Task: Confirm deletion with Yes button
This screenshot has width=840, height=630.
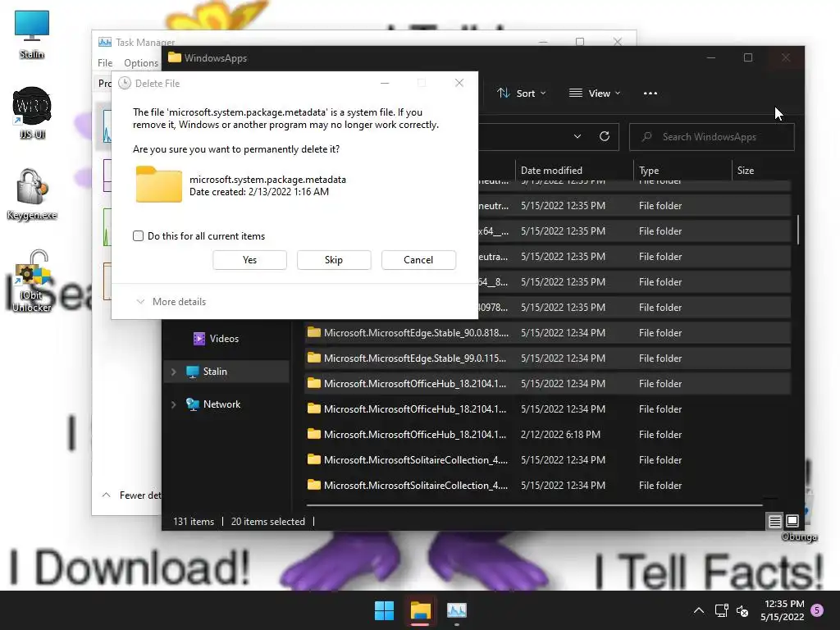Action: pyautogui.click(x=249, y=260)
